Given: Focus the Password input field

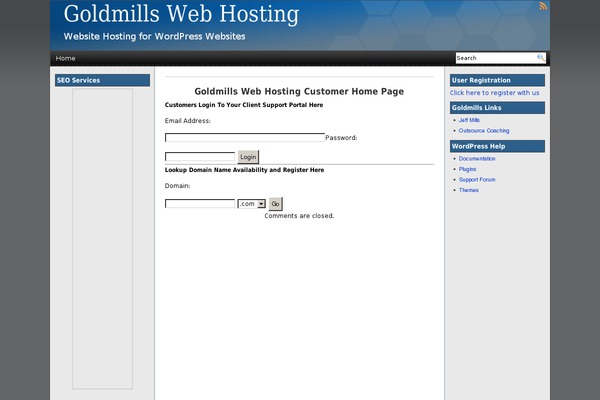Looking at the screenshot, I should (x=200, y=157).
